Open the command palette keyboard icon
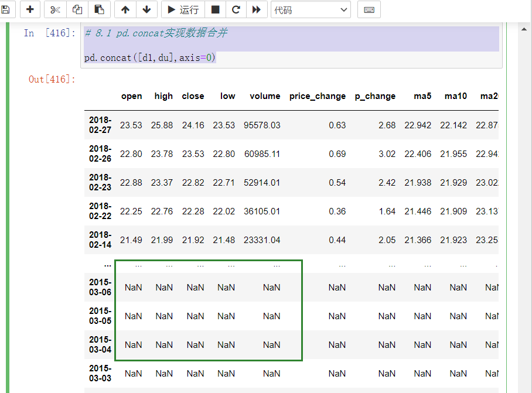532x393 pixels. (x=369, y=10)
